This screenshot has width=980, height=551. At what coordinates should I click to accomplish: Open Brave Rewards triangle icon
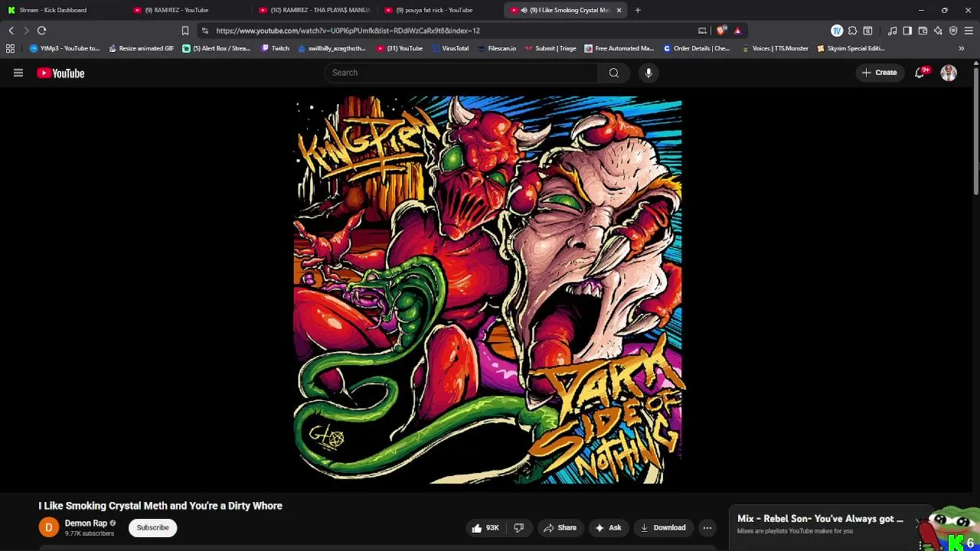(x=738, y=31)
